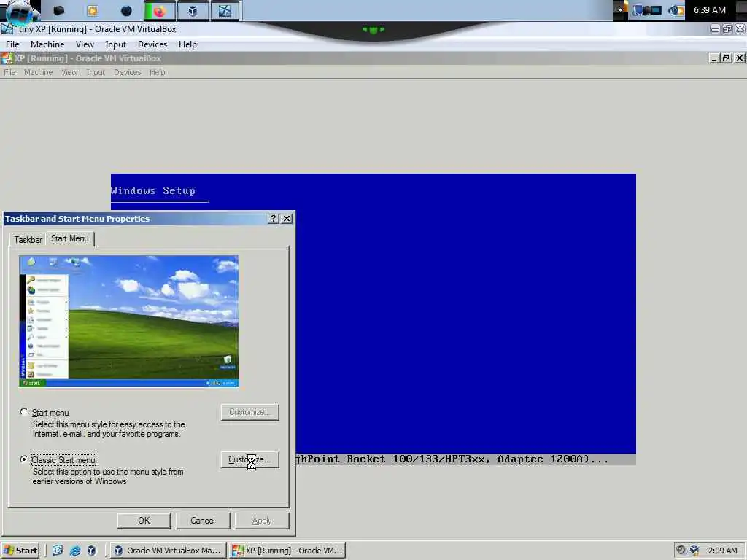Open View menu of tiny XP window
The width and height of the screenshot is (747, 560).
(x=85, y=44)
